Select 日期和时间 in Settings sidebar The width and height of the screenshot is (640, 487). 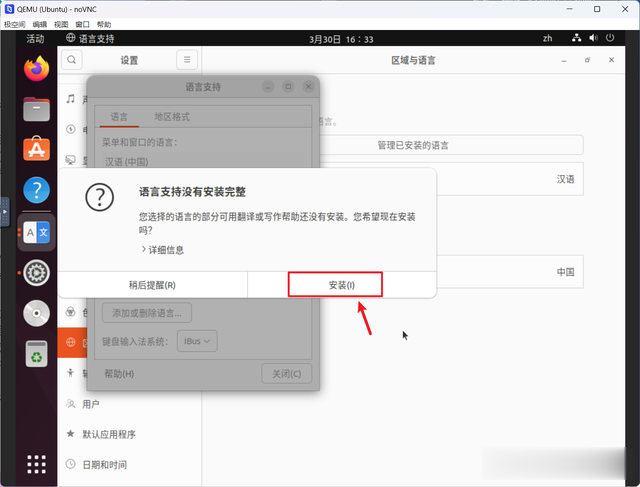[x=129, y=465]
